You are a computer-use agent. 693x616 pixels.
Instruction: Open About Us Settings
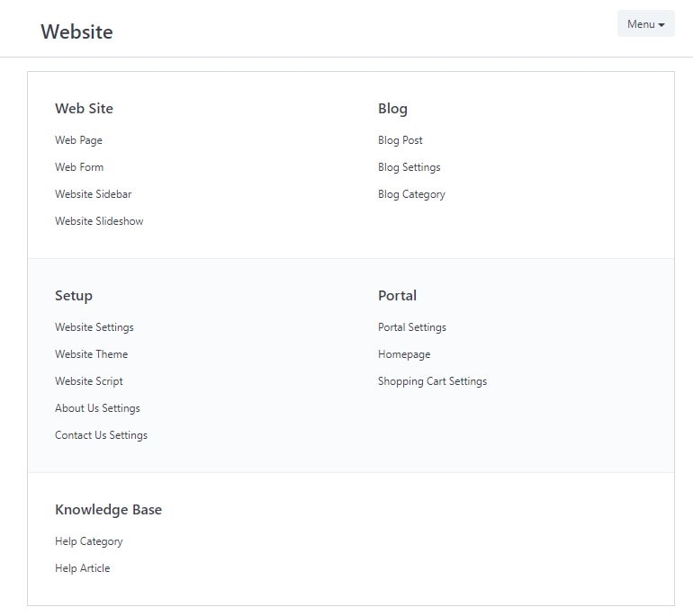pyautogui.click(x=97, y=408)
